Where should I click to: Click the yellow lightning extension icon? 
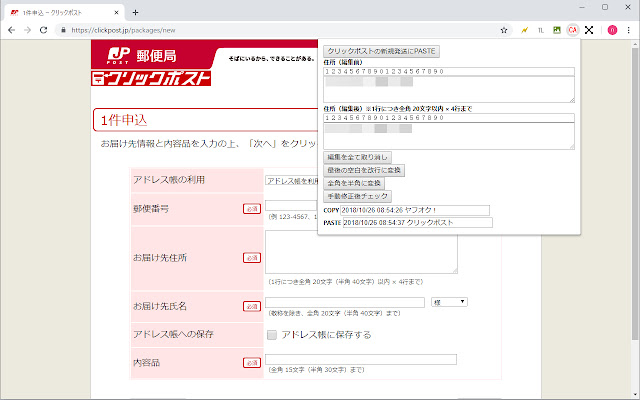coord(524,30)
